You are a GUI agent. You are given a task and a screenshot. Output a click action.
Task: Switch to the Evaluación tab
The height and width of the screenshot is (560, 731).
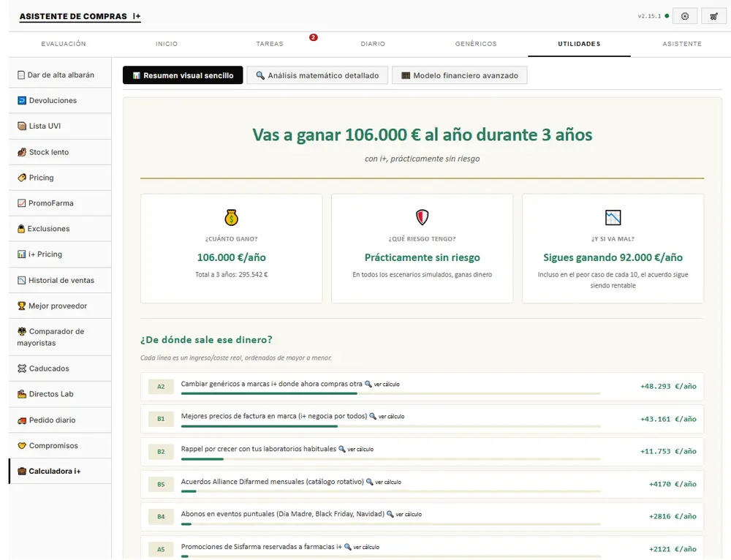point(64,44)
